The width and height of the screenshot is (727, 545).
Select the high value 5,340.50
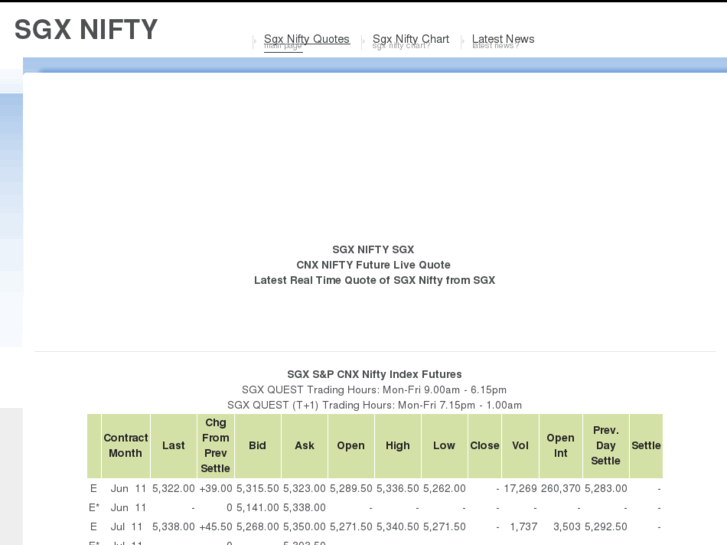pyautogui.click(x=398, y=526)
